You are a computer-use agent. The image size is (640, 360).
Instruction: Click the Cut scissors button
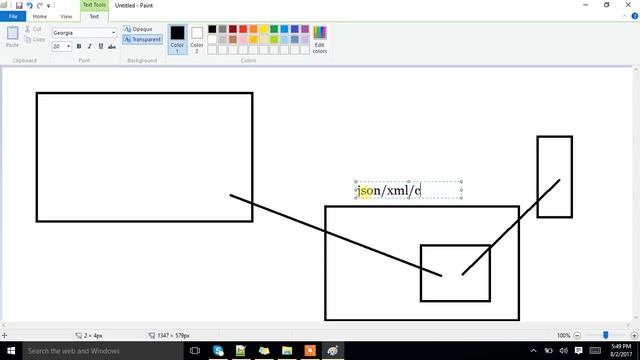point(33,29)
